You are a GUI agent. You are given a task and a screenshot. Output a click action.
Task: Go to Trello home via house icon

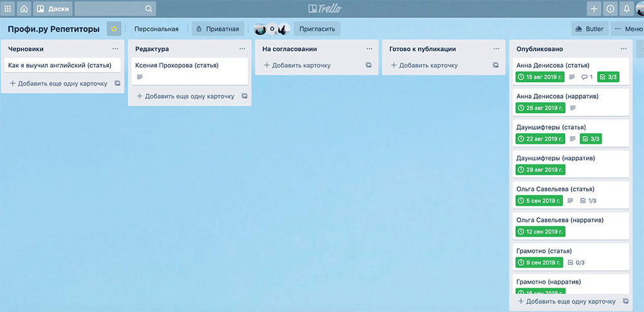[x=24, y=9]
